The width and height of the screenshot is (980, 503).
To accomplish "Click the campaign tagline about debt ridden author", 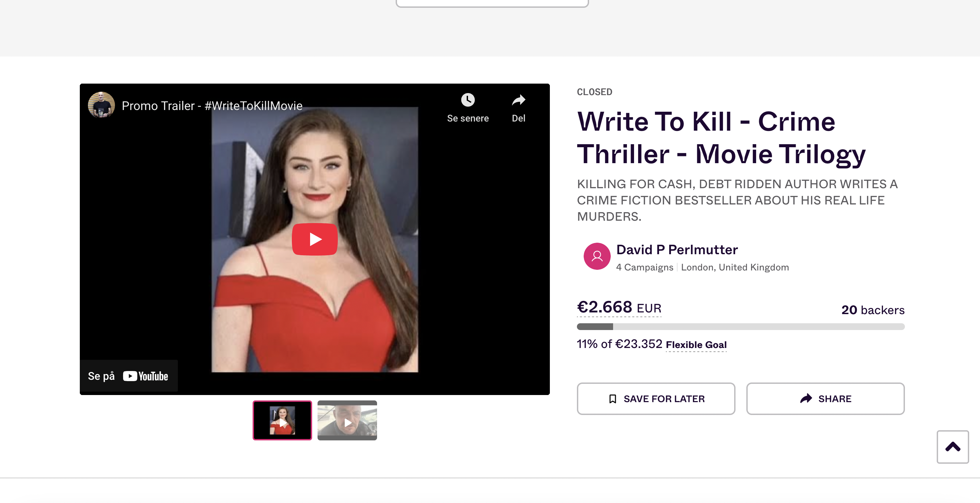I will [x=737, y=200].
